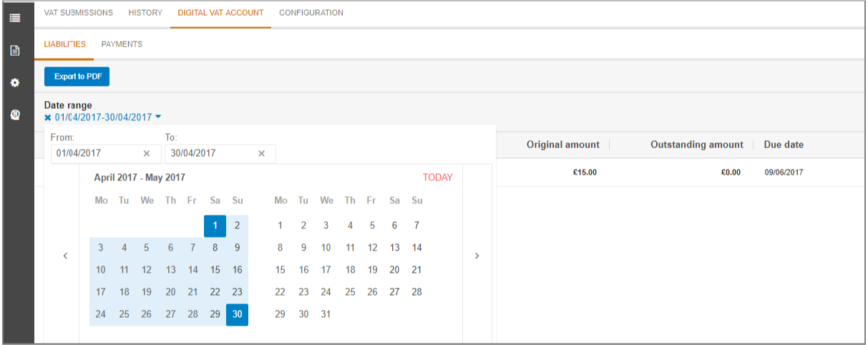This screenshot has height=345, width=868.
Task: Open the support agent icon in sidebar
Action: tap(14, 115)
